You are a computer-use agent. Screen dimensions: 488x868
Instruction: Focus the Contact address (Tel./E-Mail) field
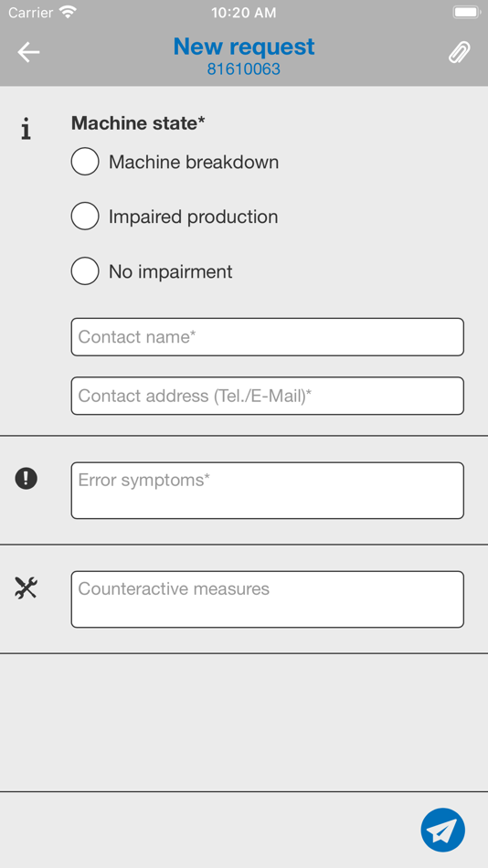pos(268,396)
